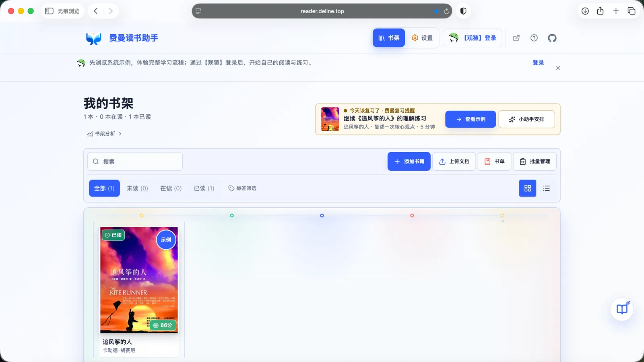This screenshot has width=644, height=362.
Task: Click the address bar reader.deline.top
Action: [x=322, y=11]
